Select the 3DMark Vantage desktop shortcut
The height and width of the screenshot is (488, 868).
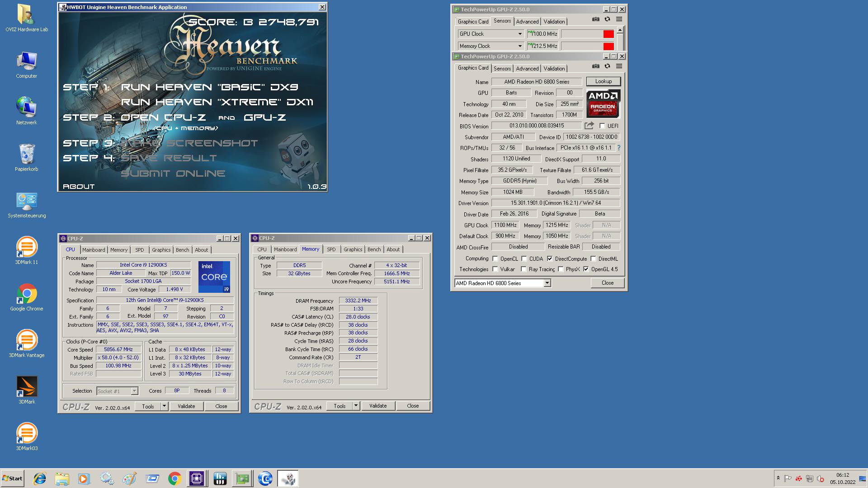point(26,344)
